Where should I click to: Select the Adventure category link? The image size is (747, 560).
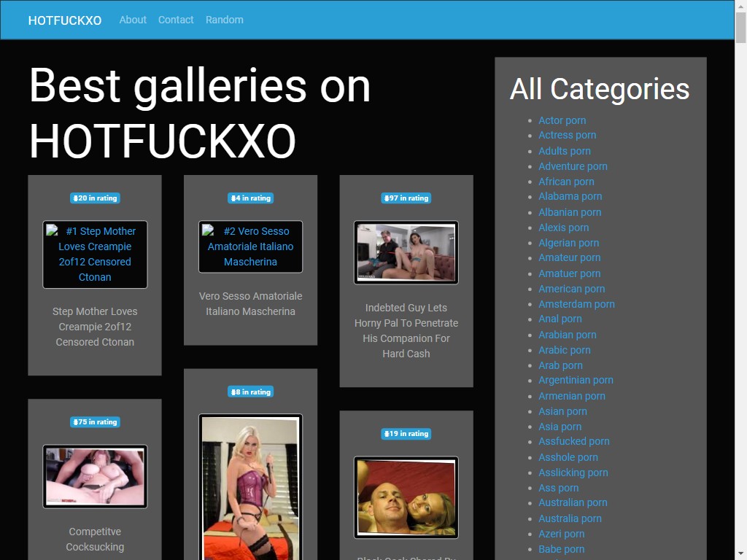[x=573, y=166]
